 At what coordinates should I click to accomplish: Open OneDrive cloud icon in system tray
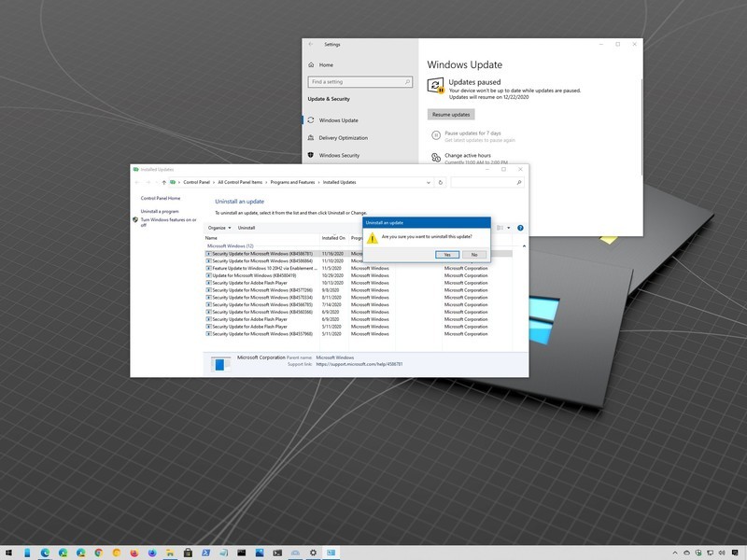(x=686, y=553)
